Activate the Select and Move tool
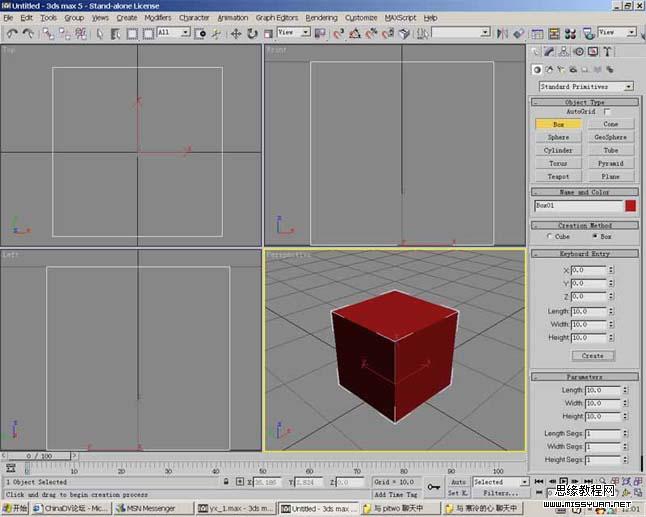646x517 pixels. coord(236,34)
